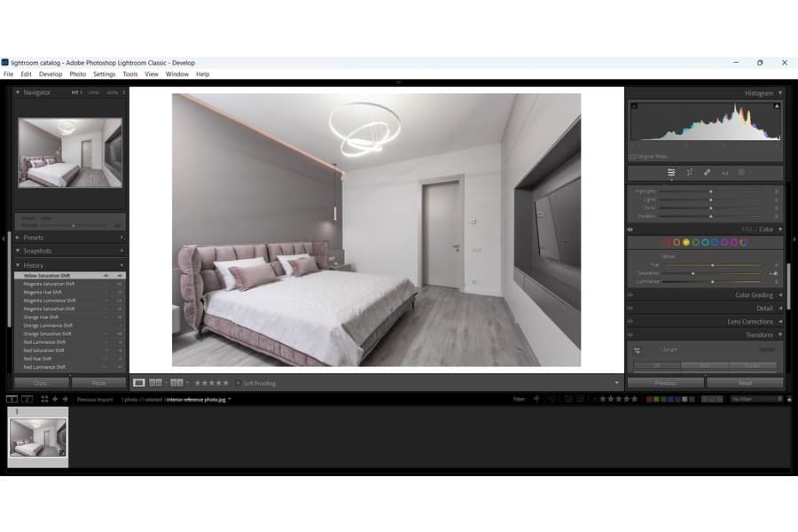Go back using the left arrow icon
The width and height of the screenshot is (798, 532).
55,399
